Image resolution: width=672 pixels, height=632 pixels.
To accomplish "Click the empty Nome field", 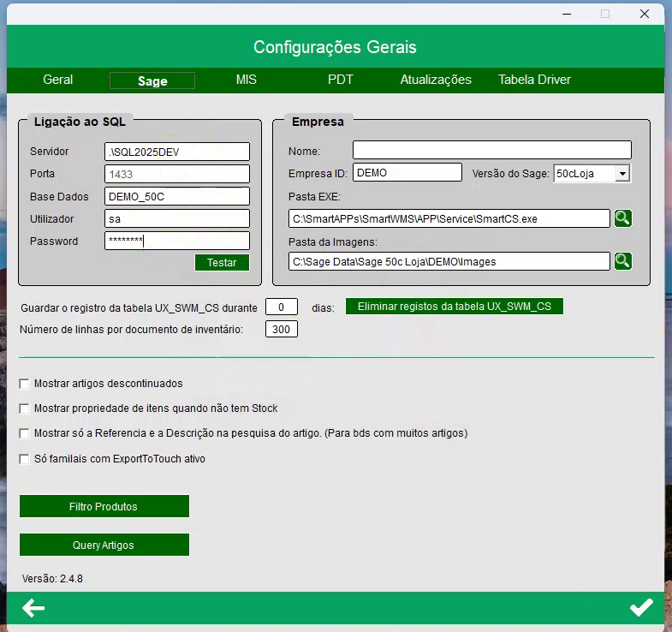I will tap(492, 150).
